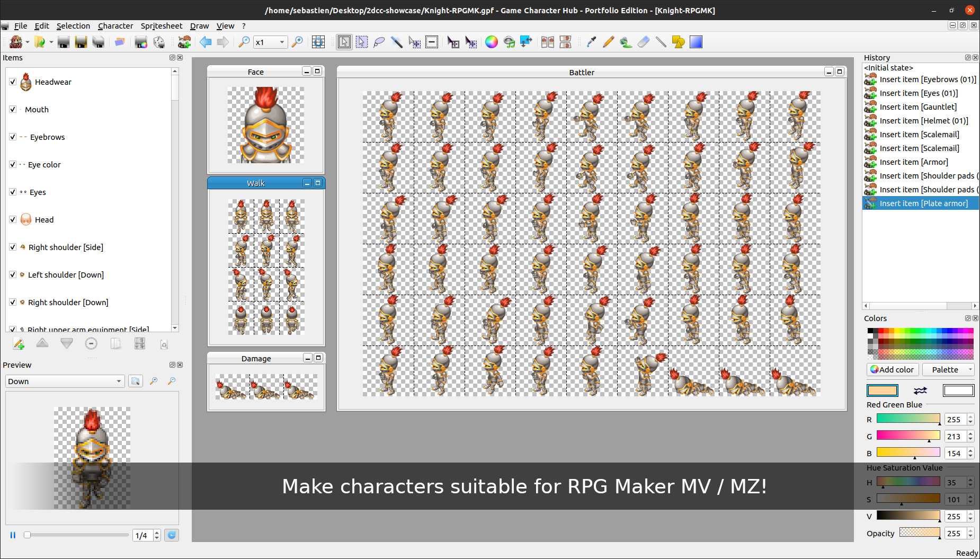Click the Add color button
Viewport: 980px width, 559px height.
892,369
